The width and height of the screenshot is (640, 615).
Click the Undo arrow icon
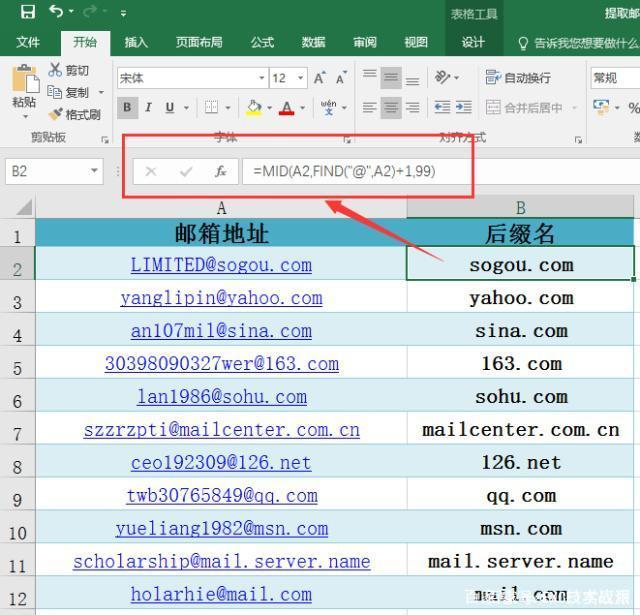coord(56,11)
